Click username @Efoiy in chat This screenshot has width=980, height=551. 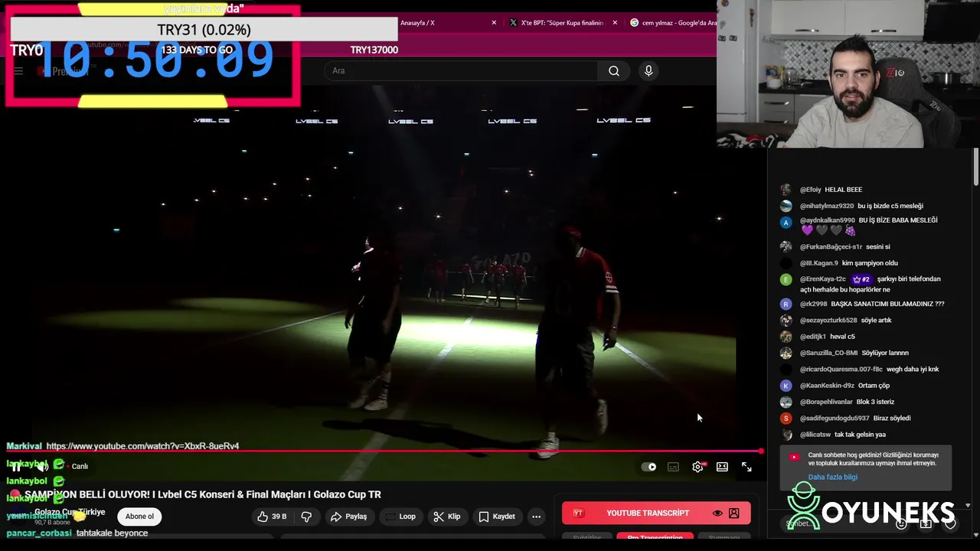pos(810,190)
